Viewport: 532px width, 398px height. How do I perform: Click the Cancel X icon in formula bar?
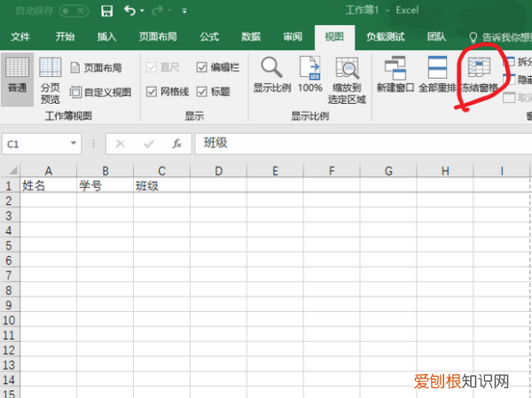[x=120, y=144]
